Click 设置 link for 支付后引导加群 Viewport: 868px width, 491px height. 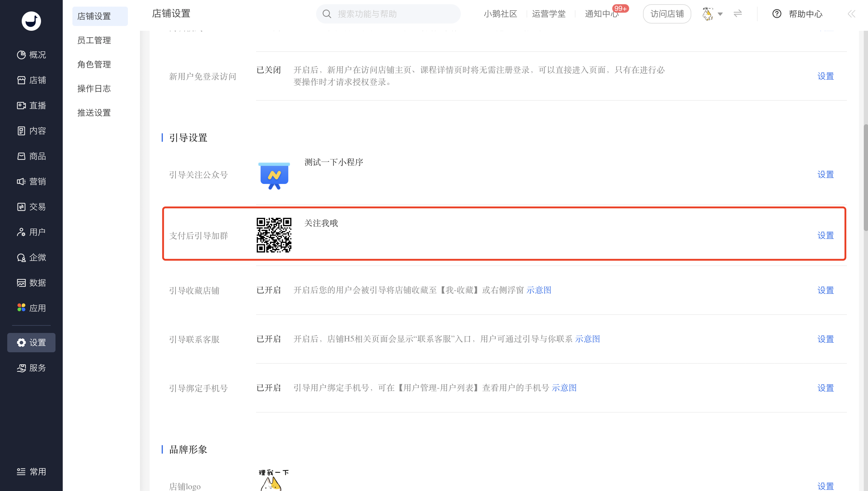click(825, 235)
